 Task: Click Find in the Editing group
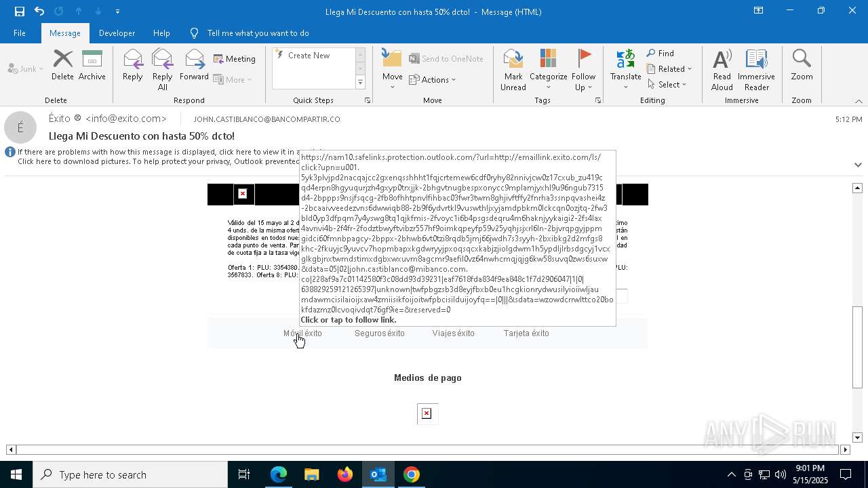pos(660,54)
